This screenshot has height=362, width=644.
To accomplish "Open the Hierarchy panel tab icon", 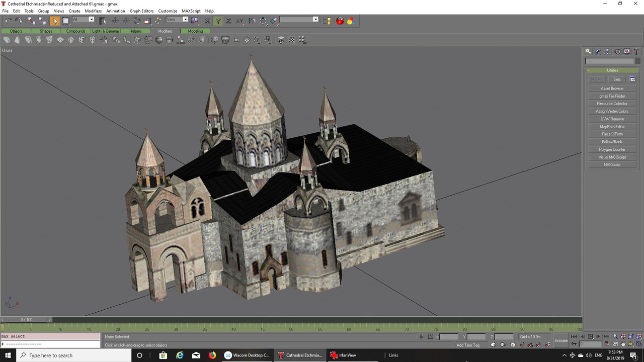I will click(x=607, y=52).
